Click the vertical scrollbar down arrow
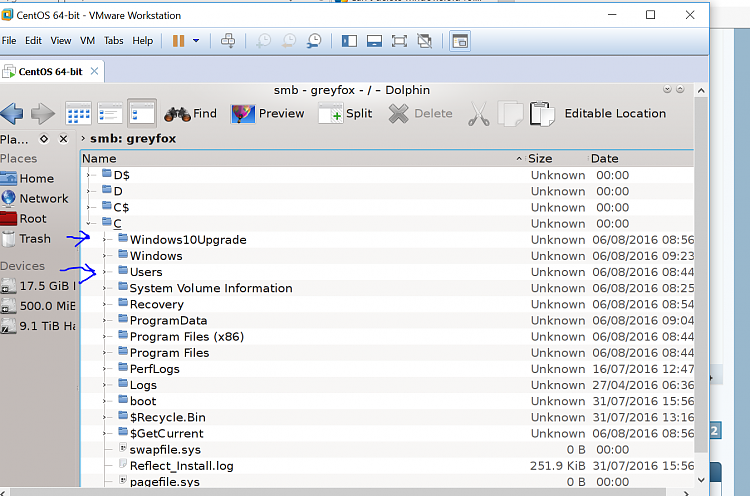This screenshot has height=496, width=750. pos(701,480)
